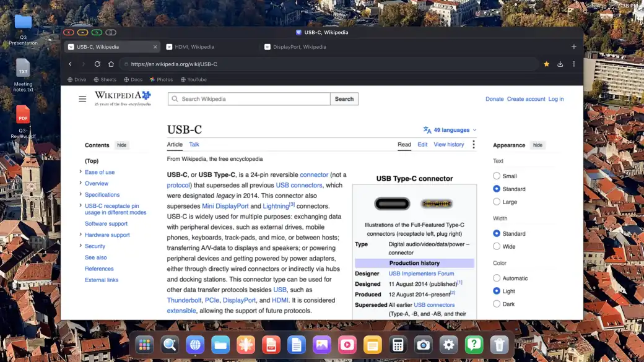Select Large text size

pos(497,202)
